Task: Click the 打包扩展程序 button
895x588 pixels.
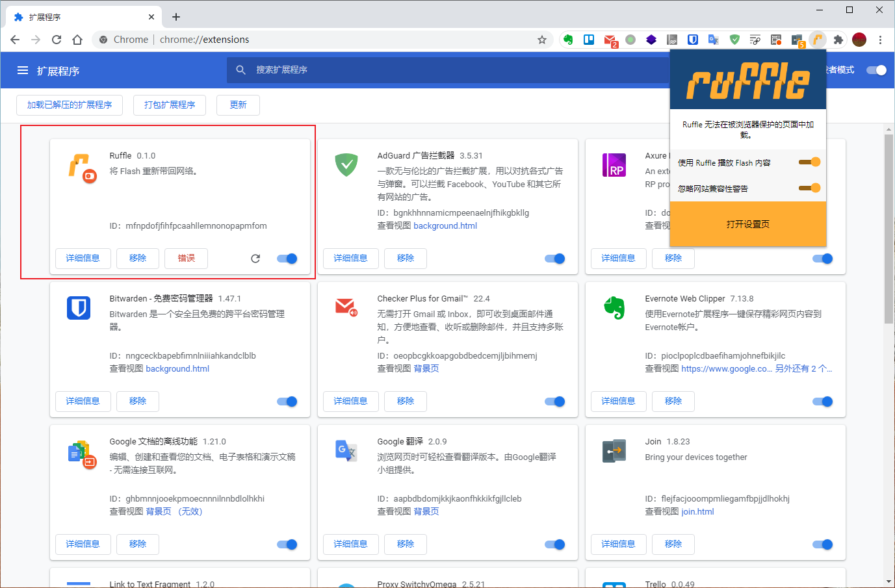Action: point(170,105)
